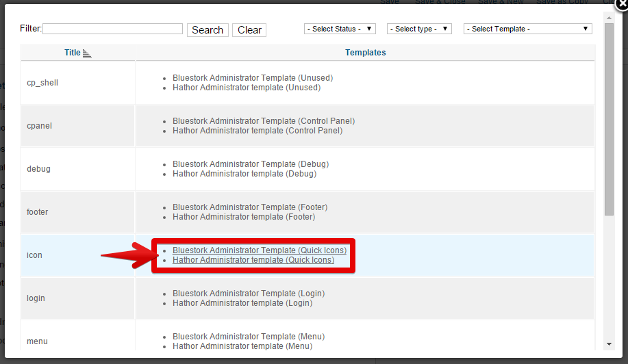
Task: Select the footer position title
Action: 37,212
